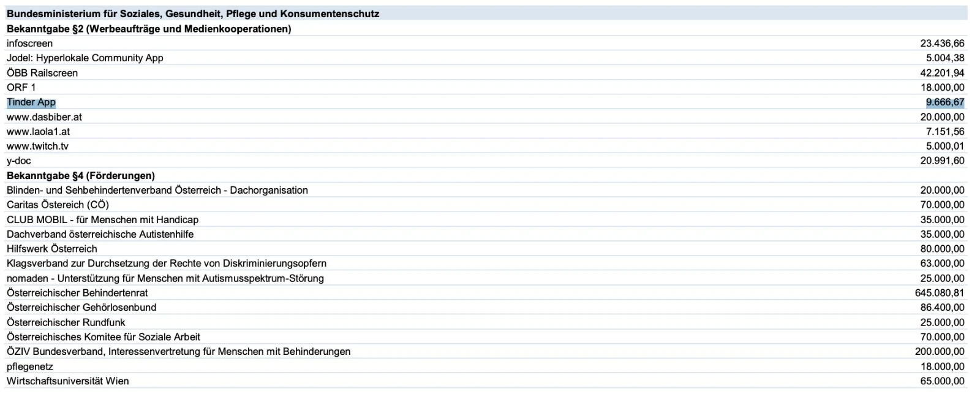Select the amount 645.080,81
The height and width of the screenshot is (399, 980).
coord(940,293)
